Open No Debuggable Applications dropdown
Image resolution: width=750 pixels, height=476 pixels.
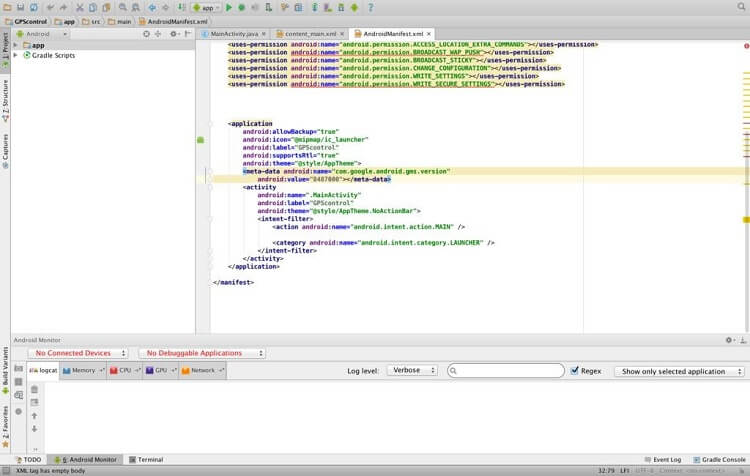[202, 353]
